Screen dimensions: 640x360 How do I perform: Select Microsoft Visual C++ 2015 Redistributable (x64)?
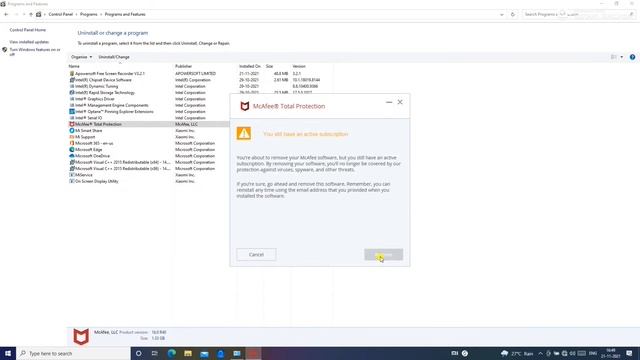pos(149,162)
